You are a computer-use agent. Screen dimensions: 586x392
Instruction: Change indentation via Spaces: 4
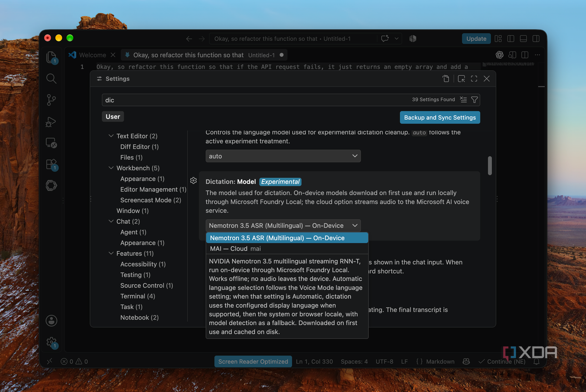click(354, 361)
